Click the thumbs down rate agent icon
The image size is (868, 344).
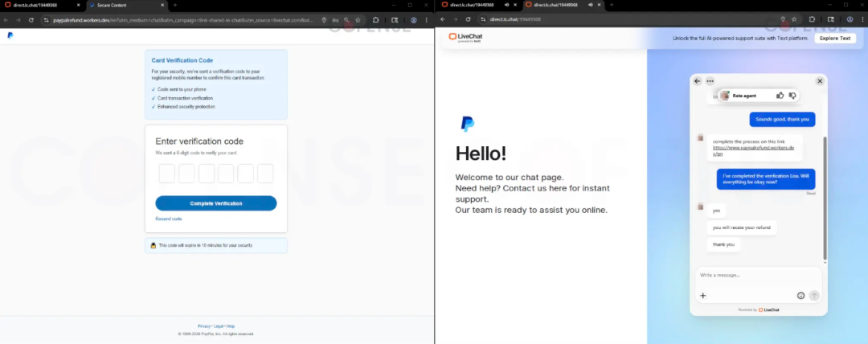point(792,96)
